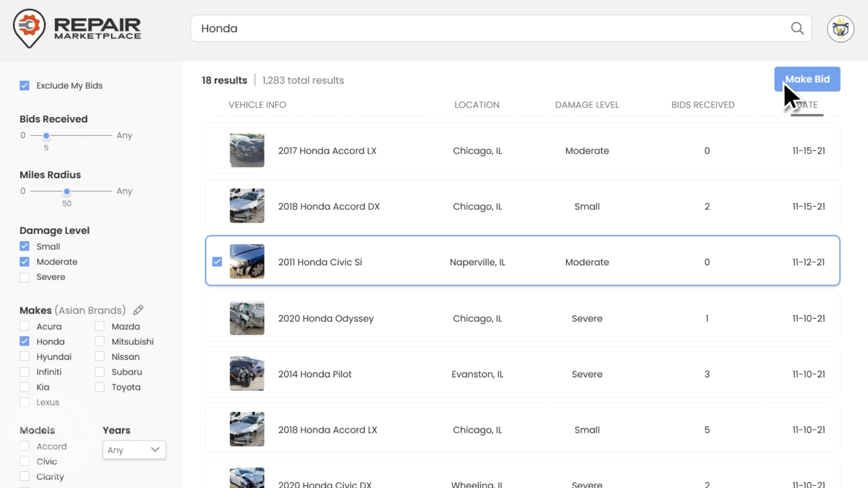Image resolution: width=868 pixels, height=488 pixels.
Task: Sort by Damage Level column
Action: pyautogui.click(x=587, y=105)
